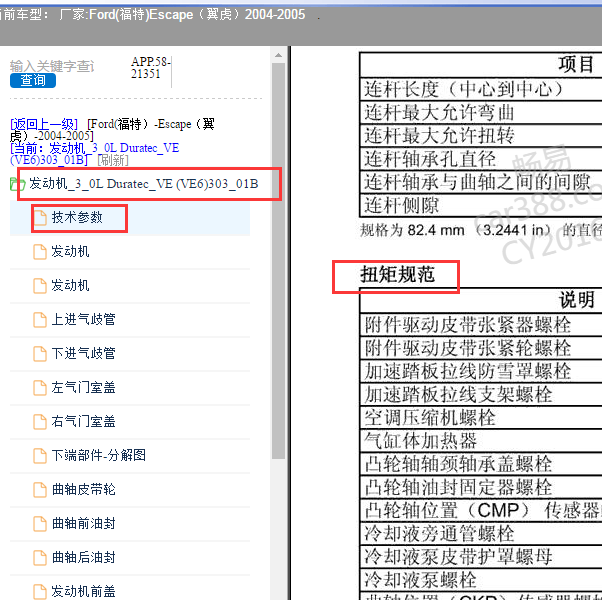Viewport: 602px width, 600px height.
Task: Click the page icon next to 曲轴后油封
Action: pyautogui.click(x=40, y=557)
